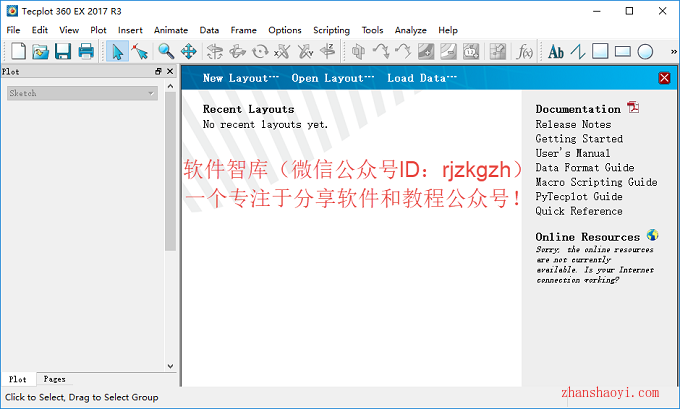
Task: Click Open Layout on welcome screen
Action: click(333, 78)
